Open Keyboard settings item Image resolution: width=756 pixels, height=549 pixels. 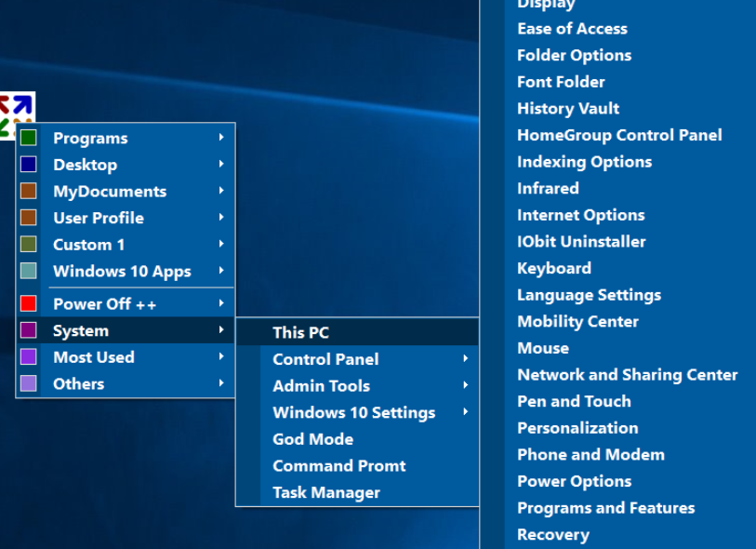554,268
